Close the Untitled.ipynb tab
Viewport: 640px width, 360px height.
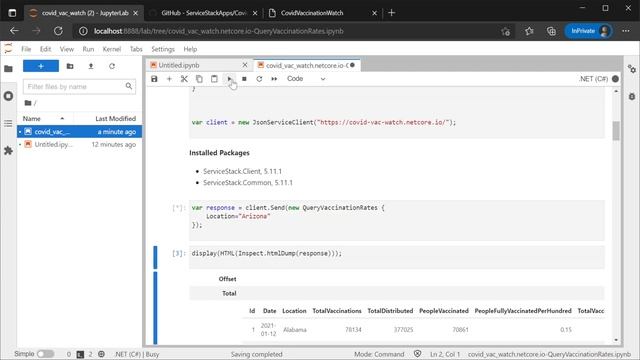(245, 65)
